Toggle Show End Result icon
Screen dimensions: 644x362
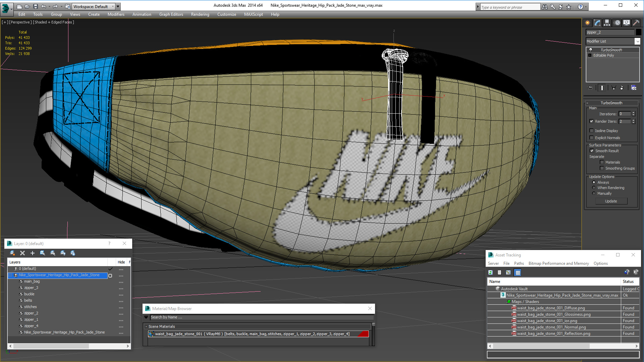[x=602, y=88]
